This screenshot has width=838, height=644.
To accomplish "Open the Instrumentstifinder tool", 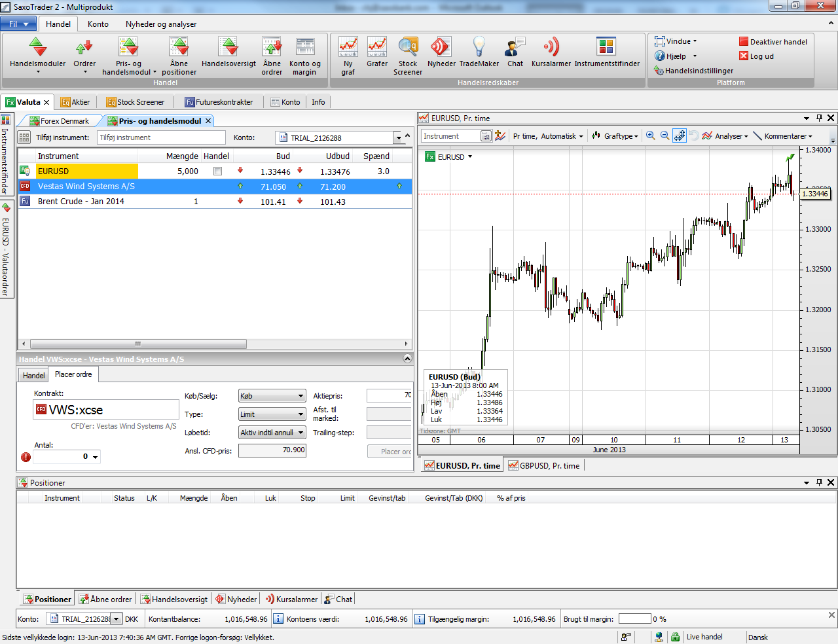I will click(x=607, y=52).
